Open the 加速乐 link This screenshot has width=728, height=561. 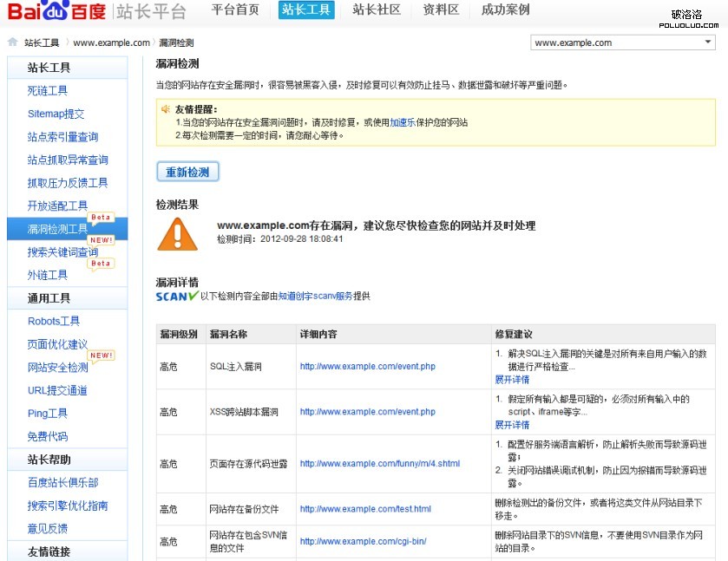pyautogui.click(x=402, y=123)
